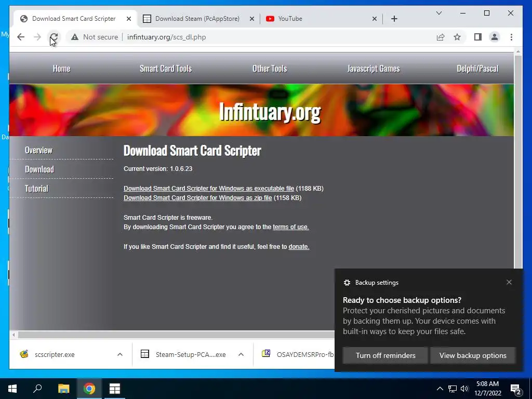This screenshot has width=532, height=399.
Task: Bookmark this page with star icon
Action: [457, 37]
